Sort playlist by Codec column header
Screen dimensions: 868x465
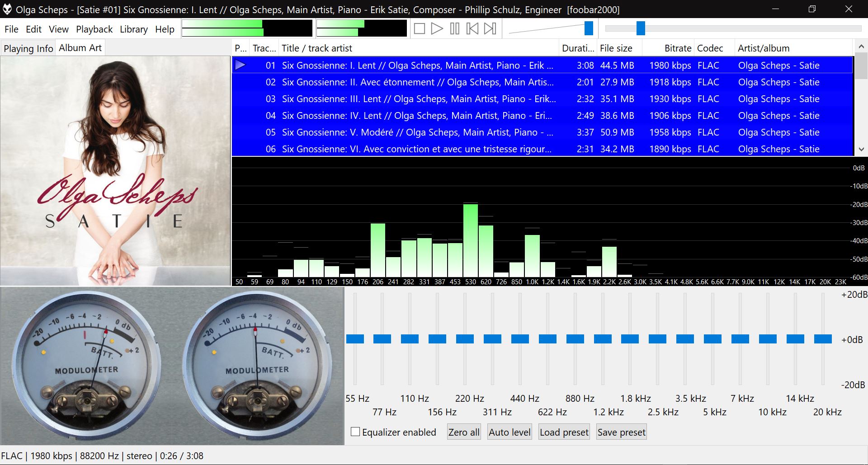(714, 48)
